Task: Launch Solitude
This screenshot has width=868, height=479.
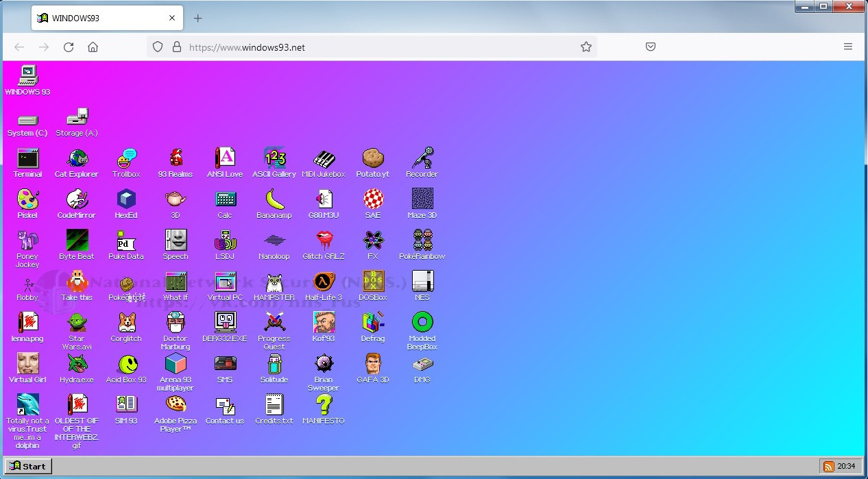Action: [274, 364]
